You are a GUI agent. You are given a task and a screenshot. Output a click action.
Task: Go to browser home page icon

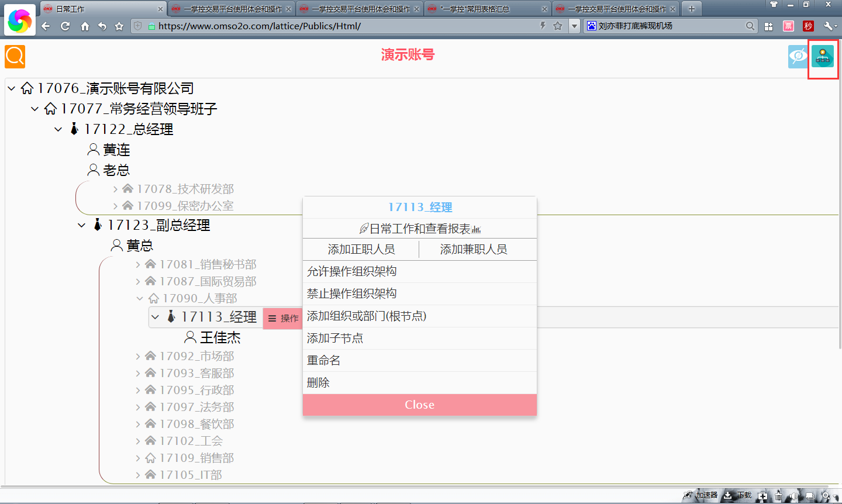[x=85, y=26]
